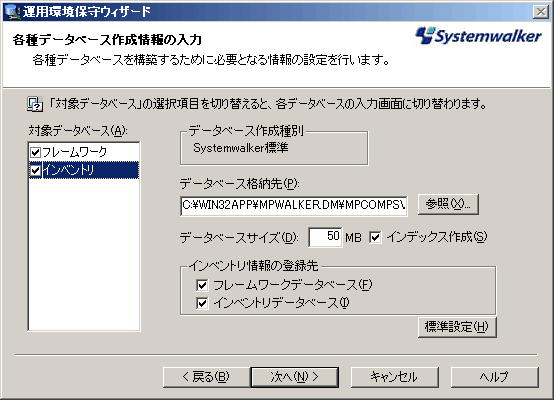The width and height of the screenshot is (554, 400).
Task: Uncheck the フレームワーク checkbox in database list
Action: pos(35,152)
